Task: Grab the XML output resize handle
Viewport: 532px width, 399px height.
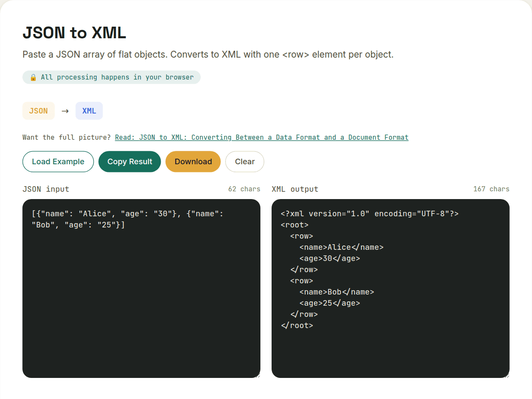Action: click(x=507, y=375)
